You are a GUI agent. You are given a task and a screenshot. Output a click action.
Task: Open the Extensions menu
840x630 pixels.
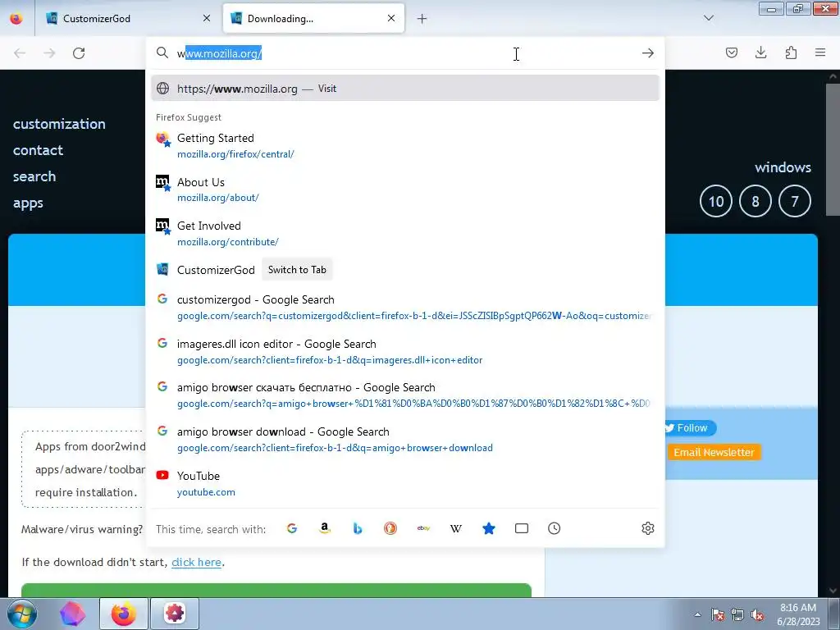tap(791, 52)
